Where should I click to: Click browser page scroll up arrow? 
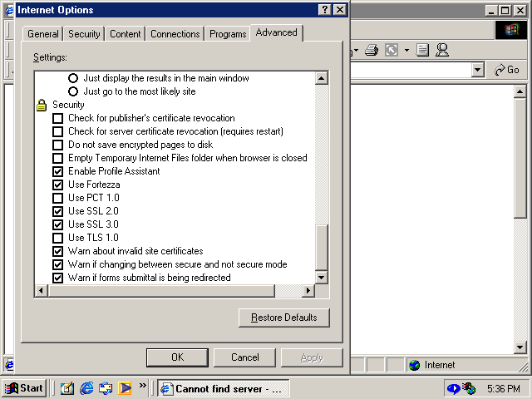(x=520, y=91)
